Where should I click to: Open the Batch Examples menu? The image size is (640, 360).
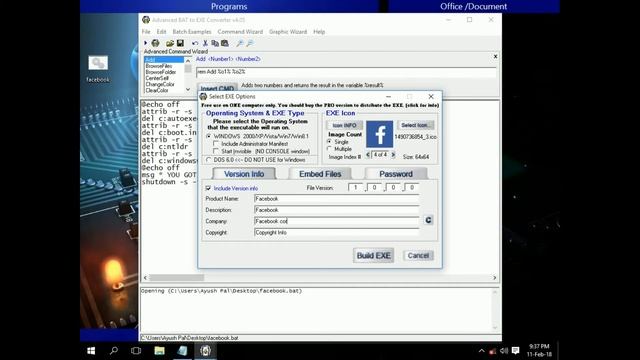point(192,32)
